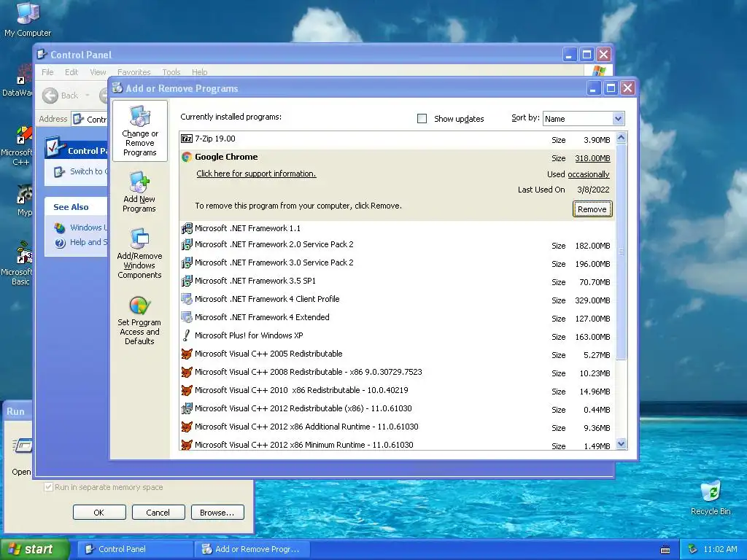747x560 pixels.
Task: Click the .NET Framework 4 Client Profile icon
Action: pyautogui.click(x=187, y=299)
